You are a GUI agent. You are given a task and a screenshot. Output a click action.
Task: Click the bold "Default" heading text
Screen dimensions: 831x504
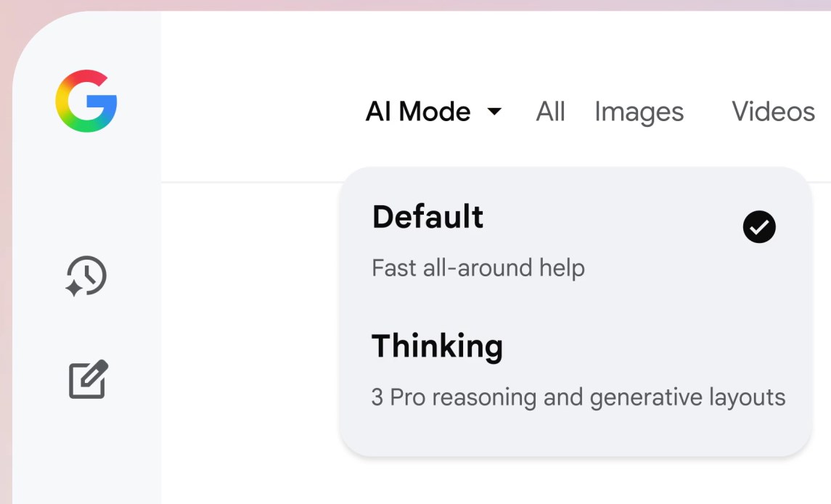(427, 218)
